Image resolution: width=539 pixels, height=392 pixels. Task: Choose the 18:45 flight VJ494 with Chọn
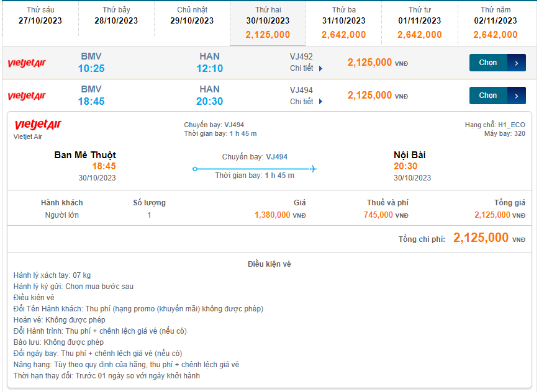(x=488, y=96)
